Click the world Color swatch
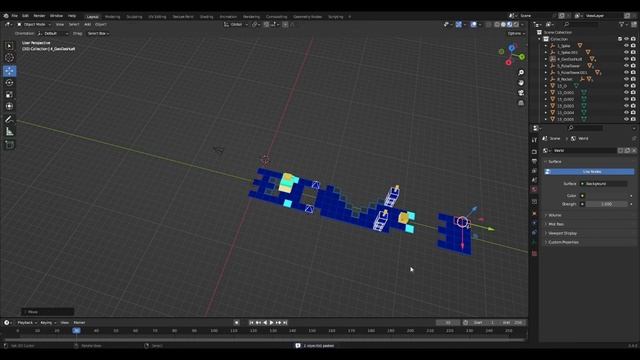Image resolution: width=640 pixels, height=360 pixels. coord(606,196)
